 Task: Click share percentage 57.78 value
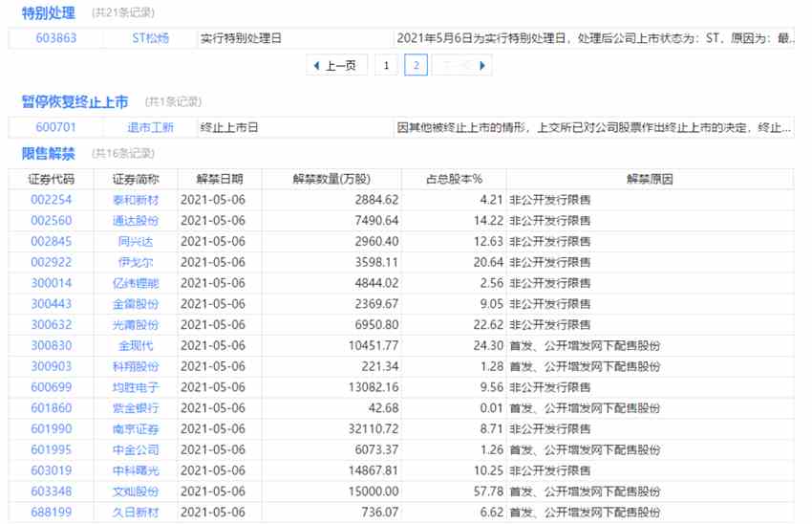(x=488, y=491)
